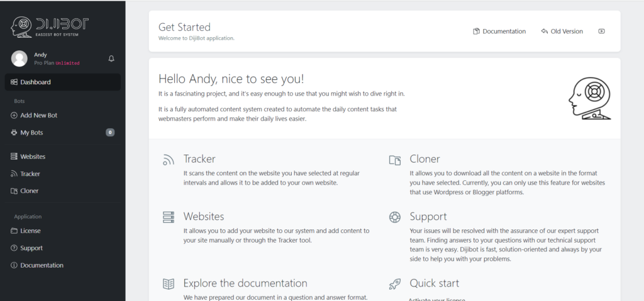Click the Hello Andy greeting heading
The image size is (644, 301).
click(x=231, y=79)
